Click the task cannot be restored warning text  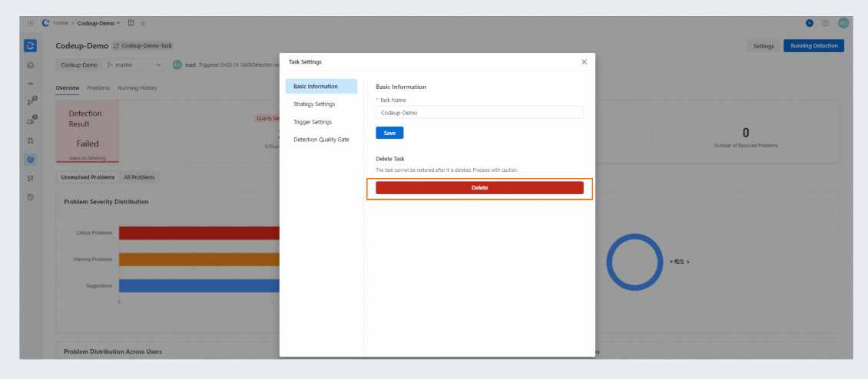point(447,170)
